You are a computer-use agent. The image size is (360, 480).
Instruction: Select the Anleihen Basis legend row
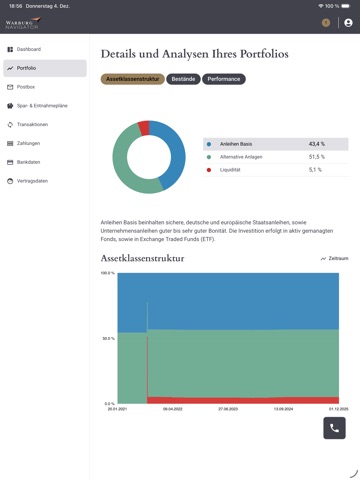click(x=276, y=144)
